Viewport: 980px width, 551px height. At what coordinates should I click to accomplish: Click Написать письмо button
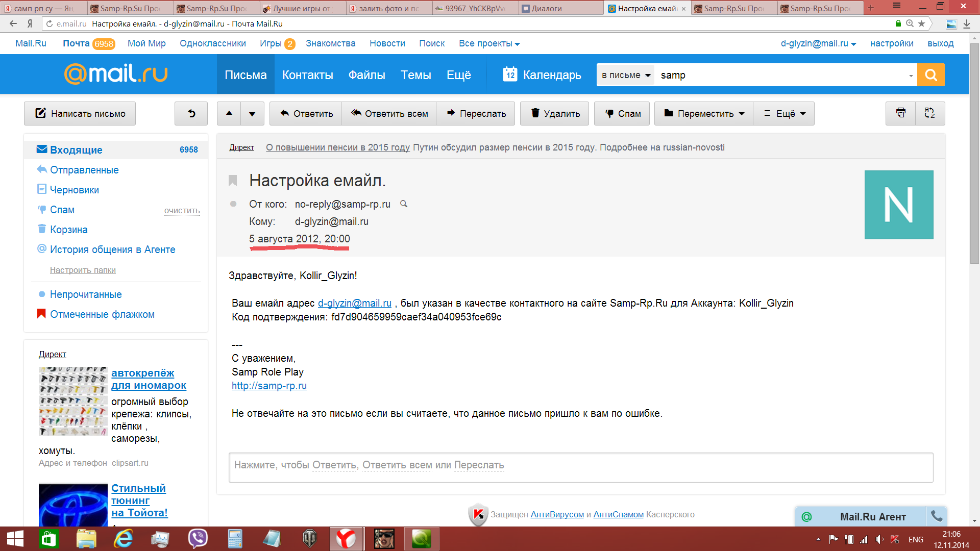click(80, 113)
